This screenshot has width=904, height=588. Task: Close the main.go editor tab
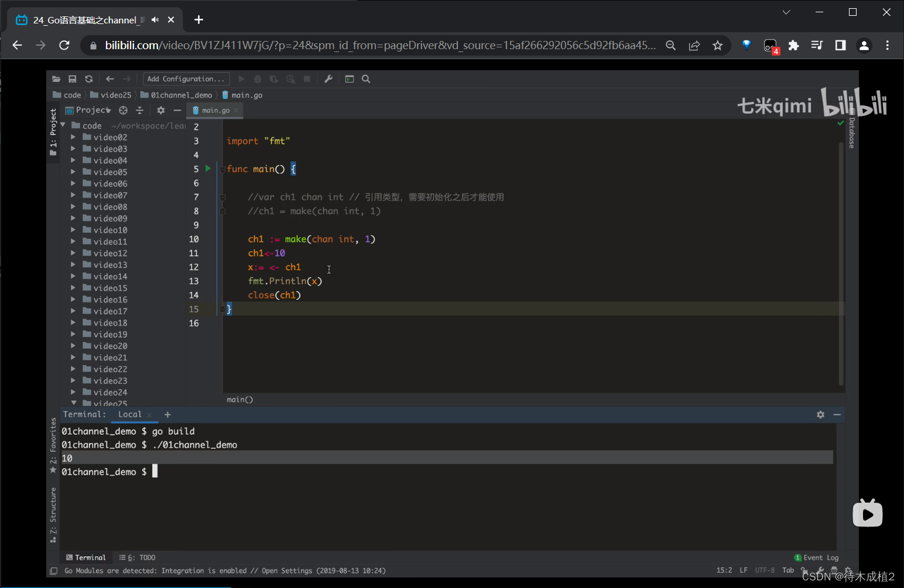(236, 110)
